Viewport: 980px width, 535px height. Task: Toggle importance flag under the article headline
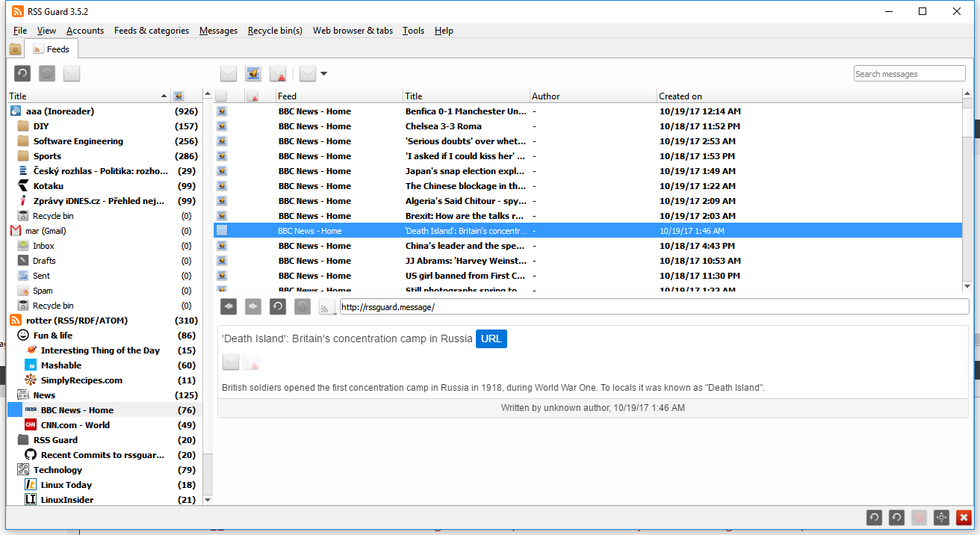click(x=251, y=362)
